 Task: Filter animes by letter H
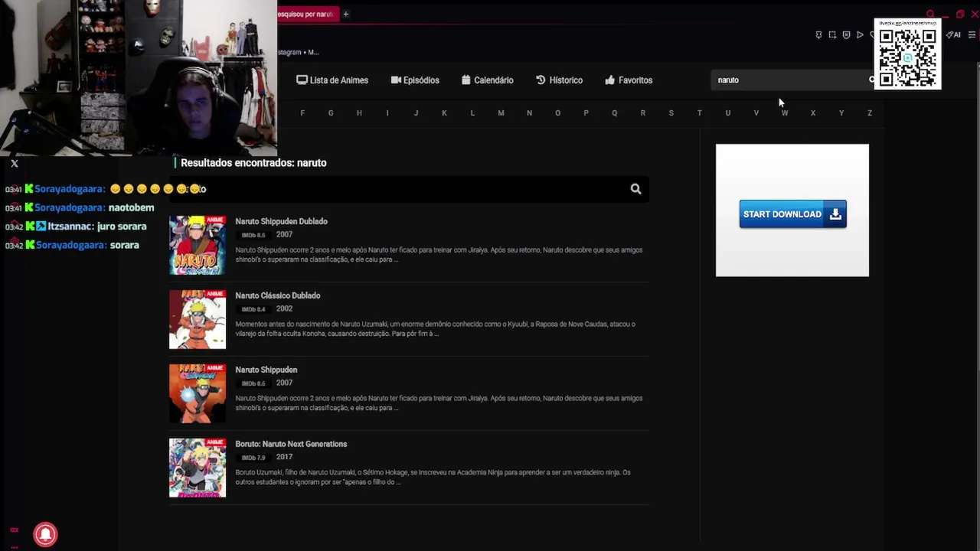click(359, 113)
